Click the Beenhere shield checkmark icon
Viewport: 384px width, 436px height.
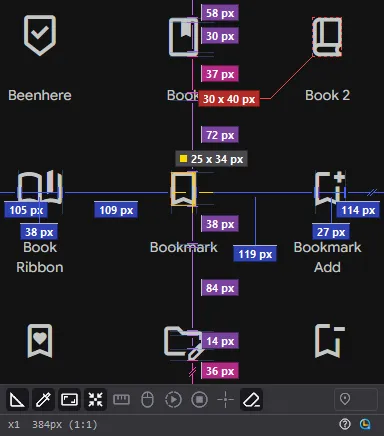tap(40, 35)
